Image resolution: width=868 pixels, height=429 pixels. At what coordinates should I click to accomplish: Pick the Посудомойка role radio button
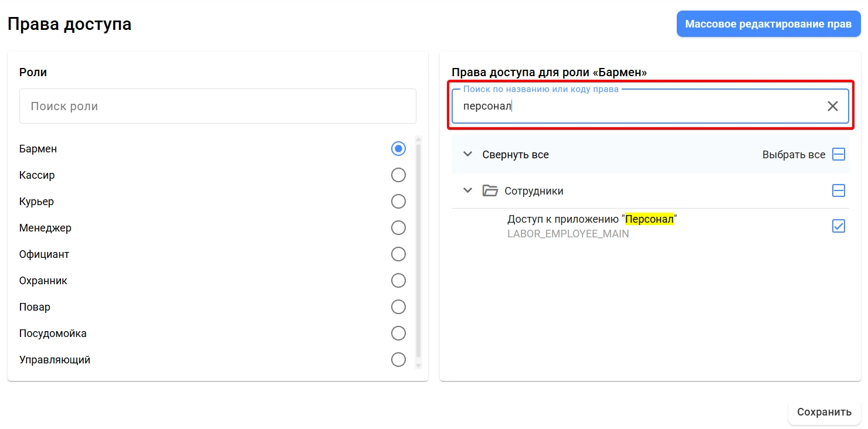[x=398, y=333]
